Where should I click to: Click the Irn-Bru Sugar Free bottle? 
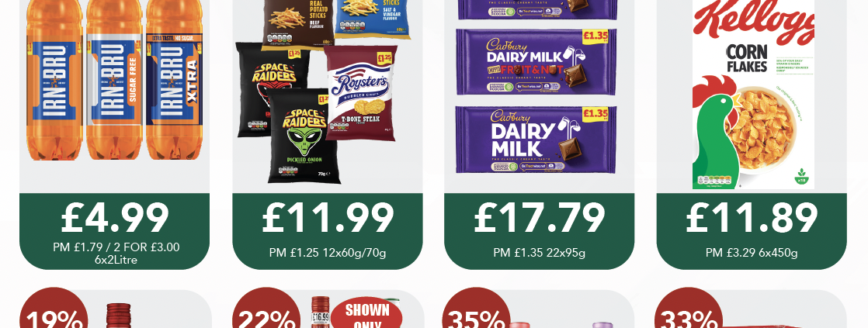pyautogui.click(x=114, y=80)
